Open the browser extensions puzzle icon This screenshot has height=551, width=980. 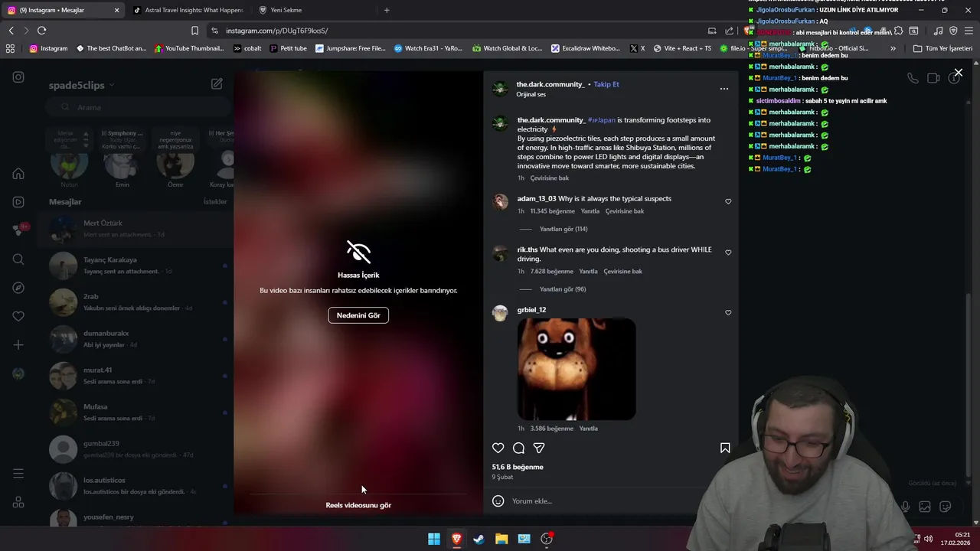click(x=898, y=31)
